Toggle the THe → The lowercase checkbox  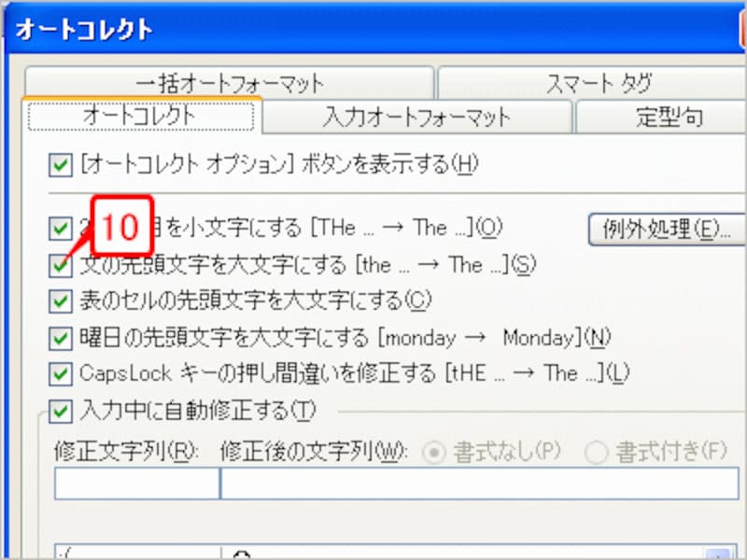[61, 228]
